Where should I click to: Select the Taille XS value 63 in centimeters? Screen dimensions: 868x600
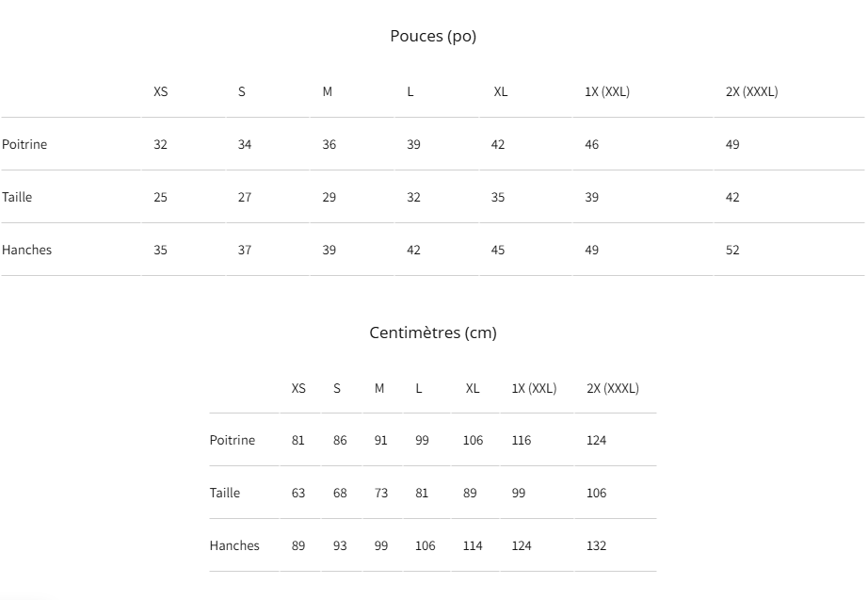pyautogui.click(x=298, y=494)
